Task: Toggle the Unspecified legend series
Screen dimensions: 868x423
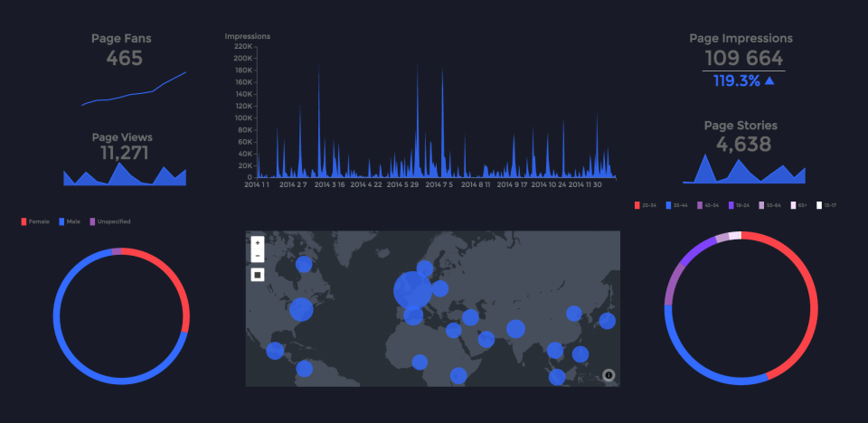Action: [x=110, y=221]
